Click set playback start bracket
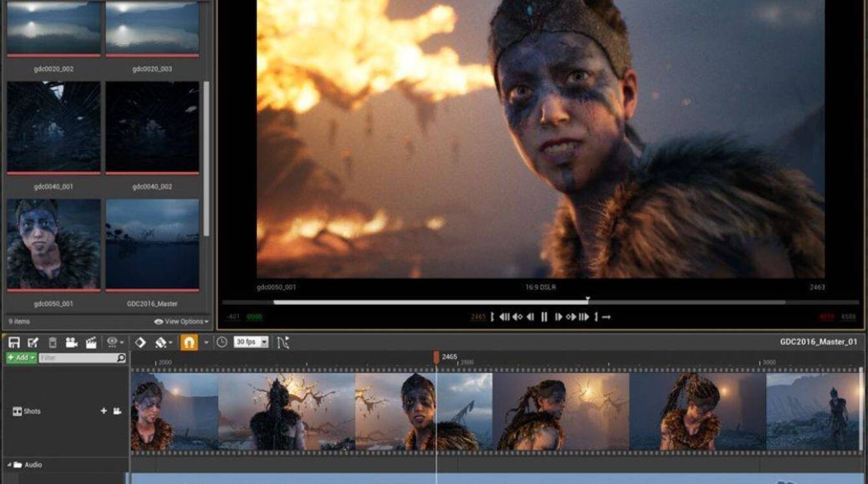Screen dimensions: 868x484 [x=492, y=317]
